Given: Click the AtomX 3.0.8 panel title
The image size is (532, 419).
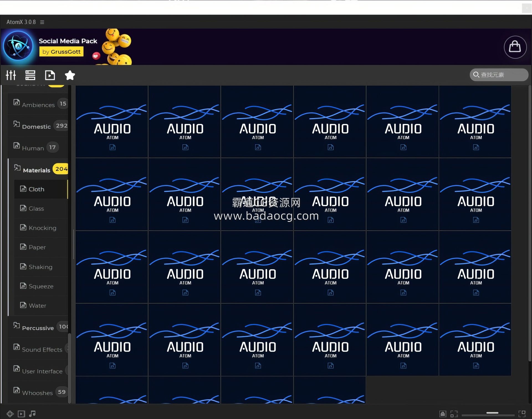Looking at the screenshot, I should (x=21, y=22).
